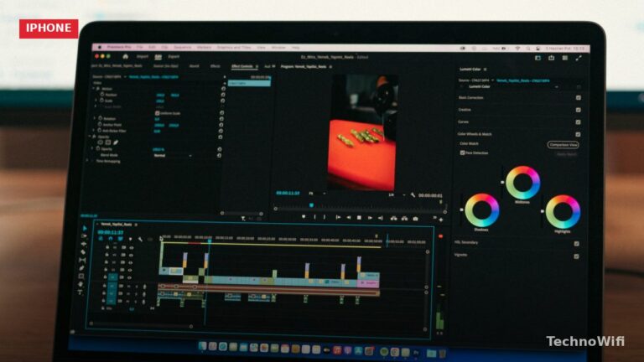
Task: Toggle full screen video icon in header
Action: click(x=579, y=59)
